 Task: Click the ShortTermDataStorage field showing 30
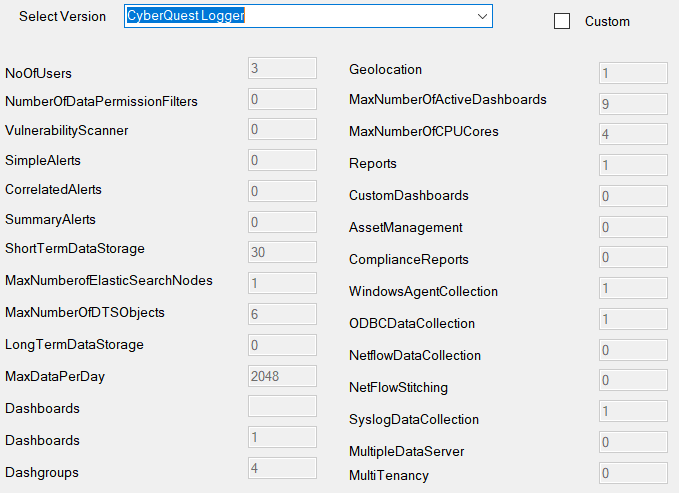[282, 252]
